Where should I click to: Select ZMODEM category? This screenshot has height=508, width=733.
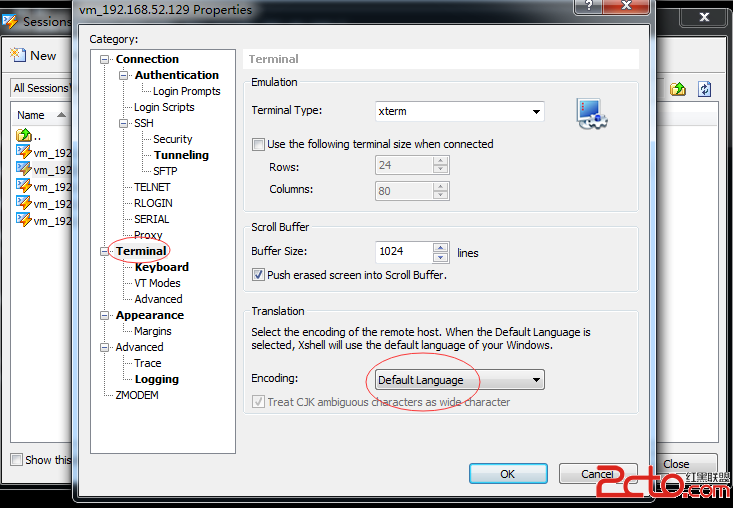click(137, 395)
